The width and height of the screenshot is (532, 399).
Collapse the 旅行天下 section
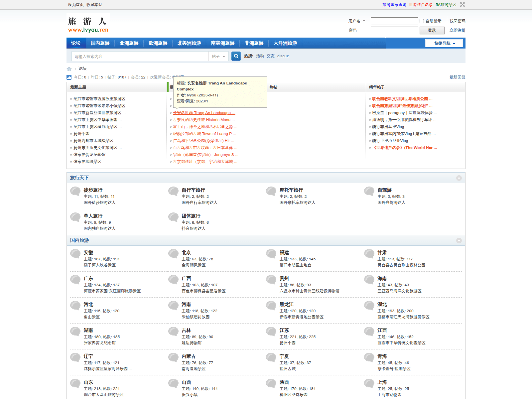coord(459,178)
